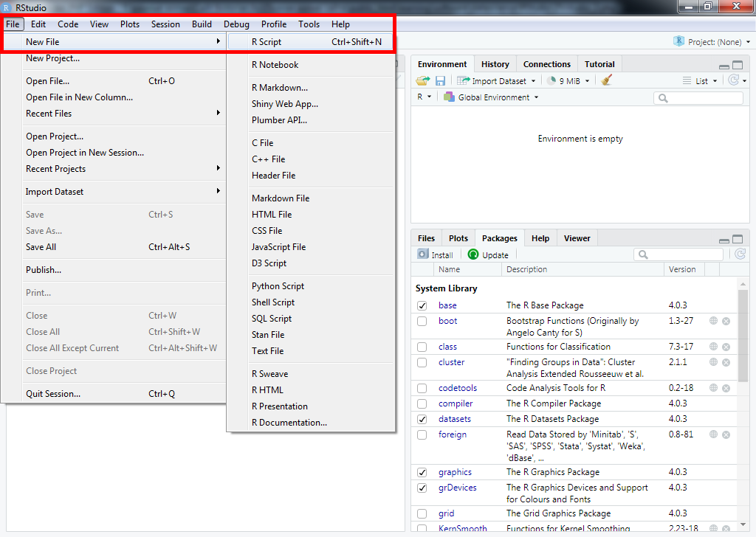Remove the boot package using its X icon

726,321
